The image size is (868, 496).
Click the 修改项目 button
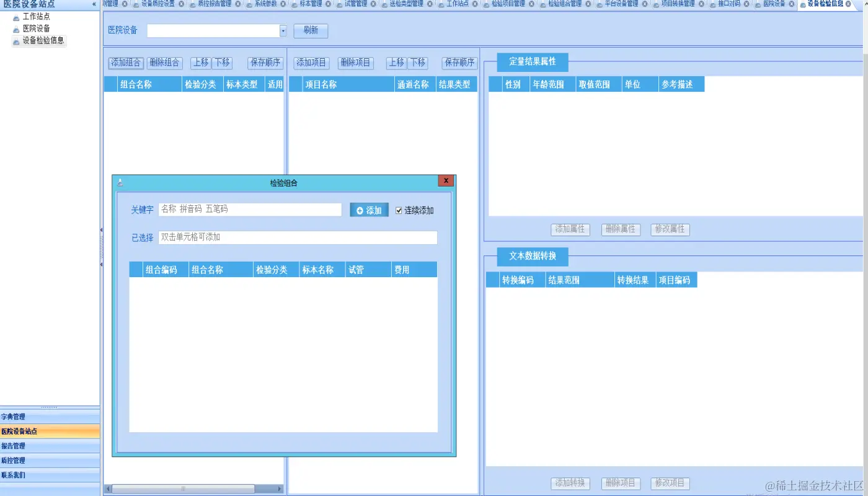tap(670, 484)
